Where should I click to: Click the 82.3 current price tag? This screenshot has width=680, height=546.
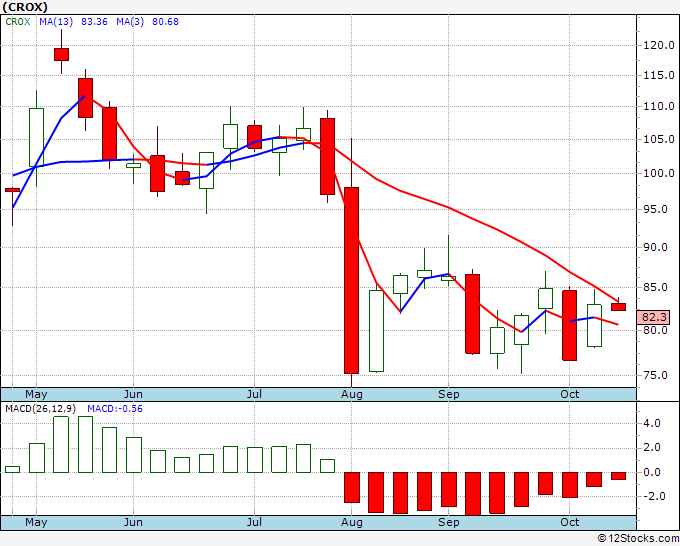pyautogui.click(x=654, y=317)
